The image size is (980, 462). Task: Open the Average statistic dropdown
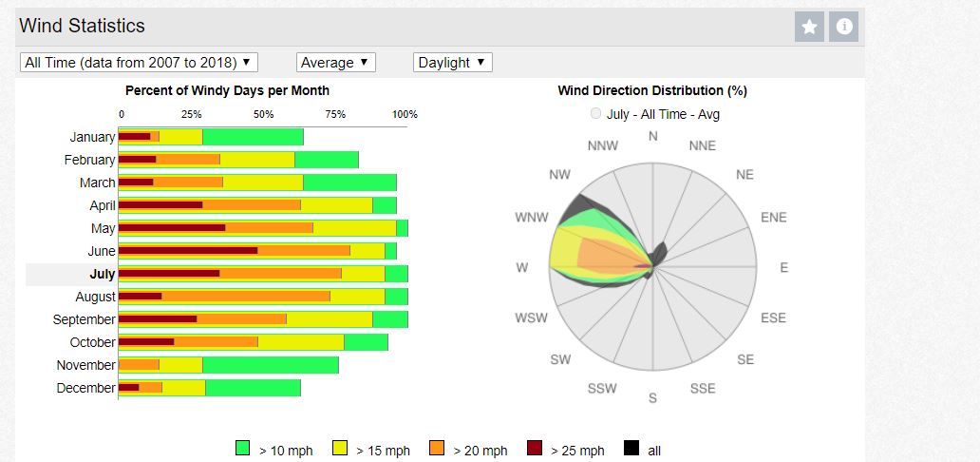[x=335, y=63]
